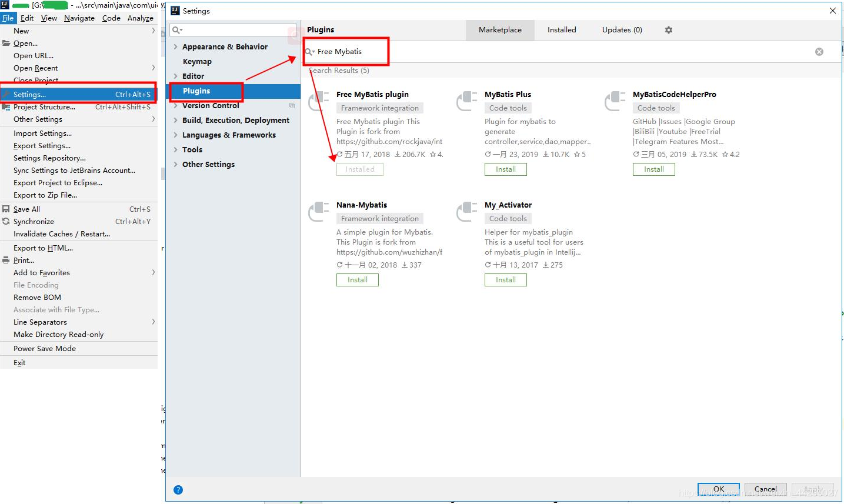The width and height of the screenshot is (844, 504).
Task: Click the My_Activator plugin icon
Action: [x=466, y=209]
